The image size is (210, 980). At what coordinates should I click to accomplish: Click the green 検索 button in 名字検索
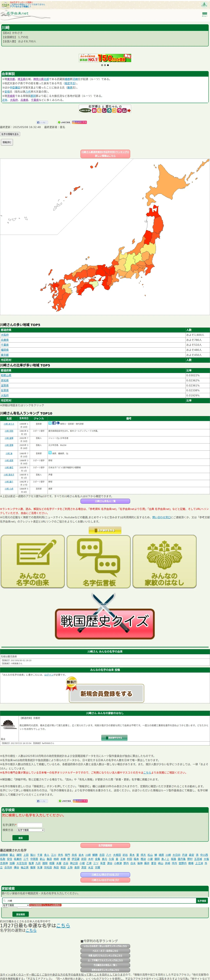pyautogui.click(x=21, y=838)
